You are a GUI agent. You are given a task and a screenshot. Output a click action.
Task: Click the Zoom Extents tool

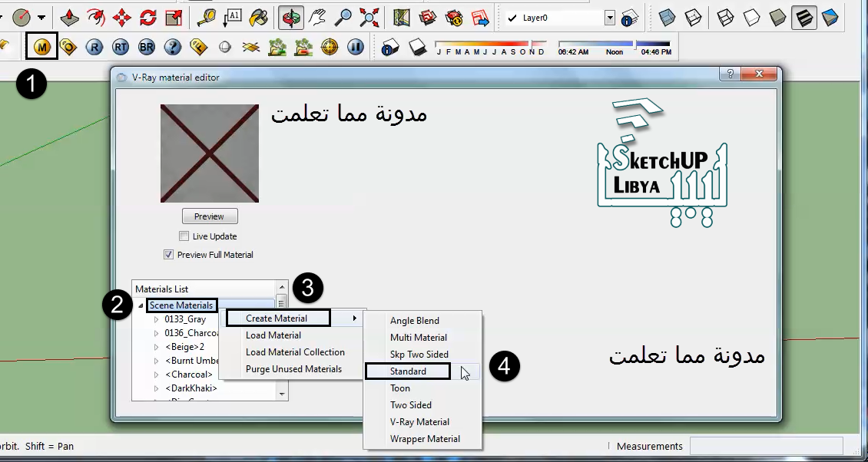pos(369,18)
